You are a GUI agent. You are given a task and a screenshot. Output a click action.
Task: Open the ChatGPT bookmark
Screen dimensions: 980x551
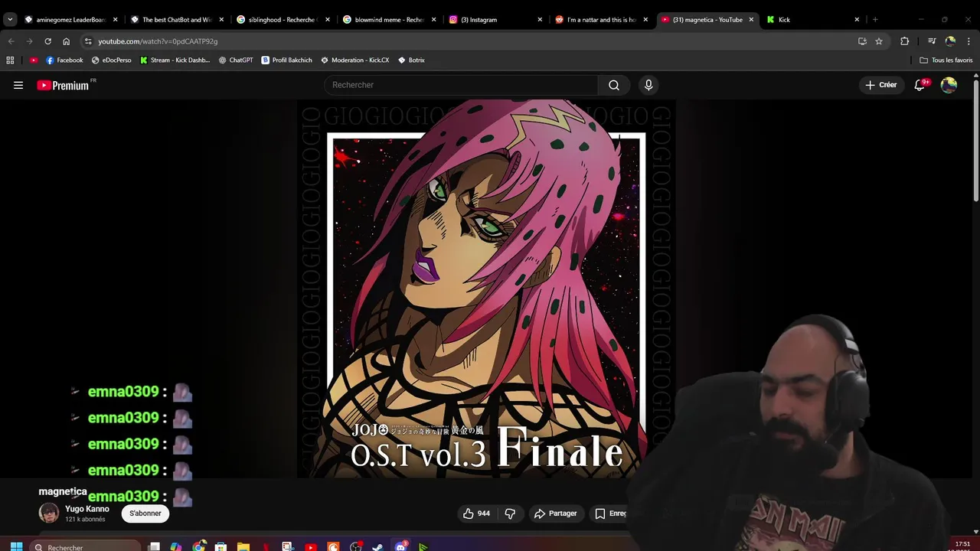pos(236,60)
